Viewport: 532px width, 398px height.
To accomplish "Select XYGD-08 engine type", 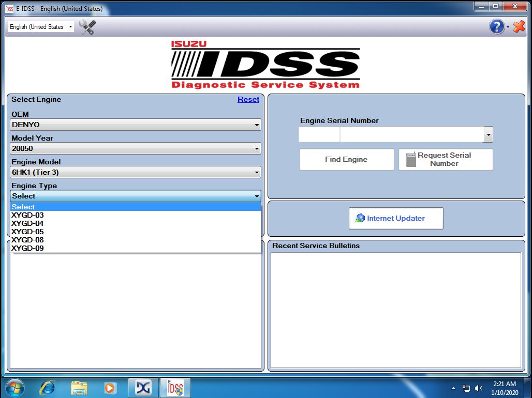I will (x=136, y=240).
